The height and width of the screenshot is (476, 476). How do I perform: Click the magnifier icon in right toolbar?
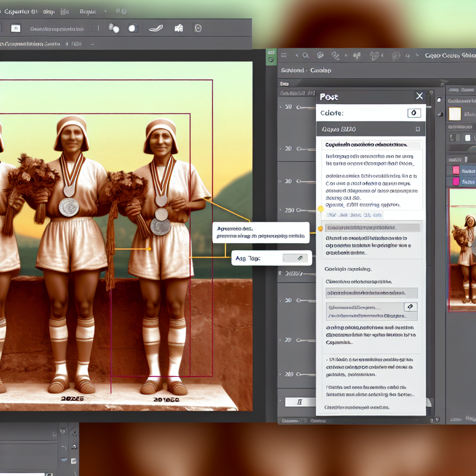click(x=305, y=56)
